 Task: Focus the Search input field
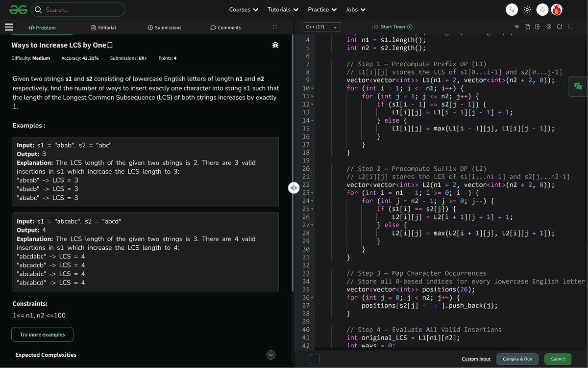pos(78,9)
